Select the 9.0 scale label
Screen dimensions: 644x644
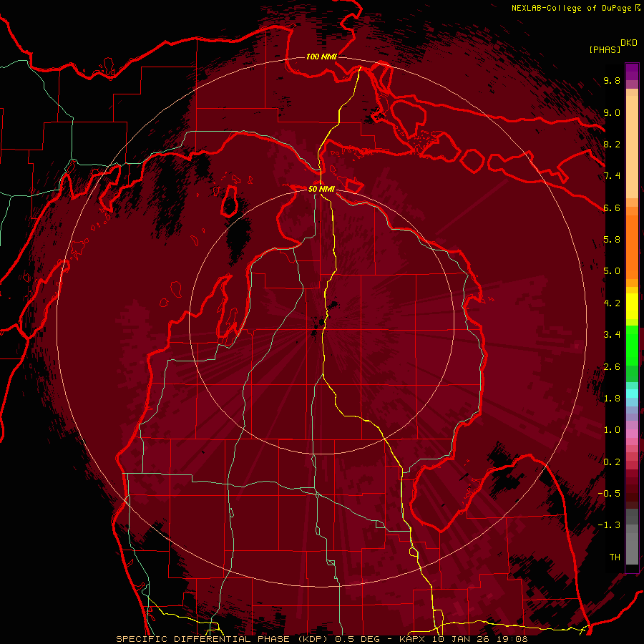(x=612, y=112)
